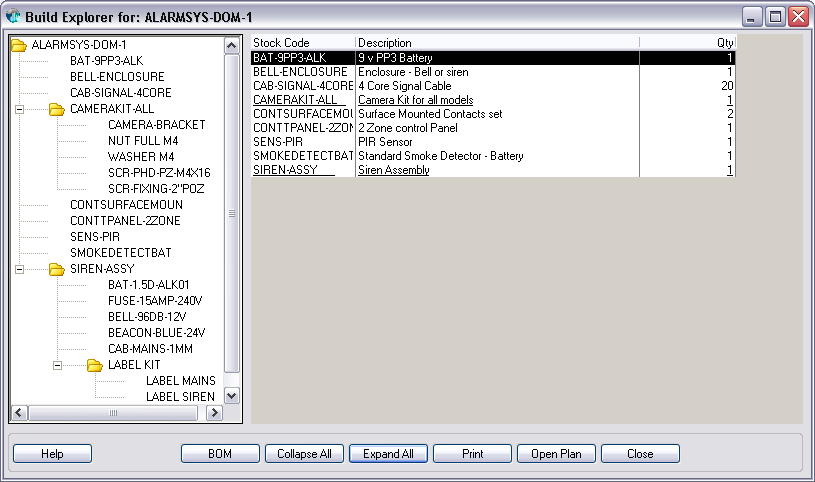Select SCR-PHD-PZ-M4X16 tree item
This screenshot has height=482, width=815.
(159, 173)
